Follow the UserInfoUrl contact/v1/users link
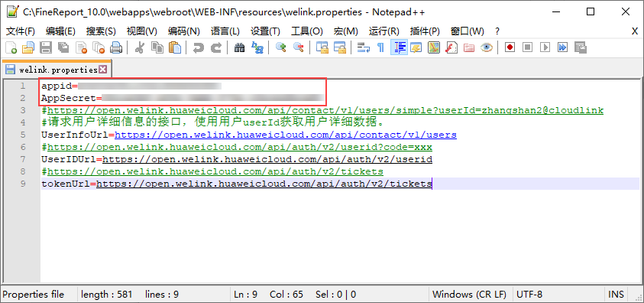644x303 pixels. click(x=286, y=135)
